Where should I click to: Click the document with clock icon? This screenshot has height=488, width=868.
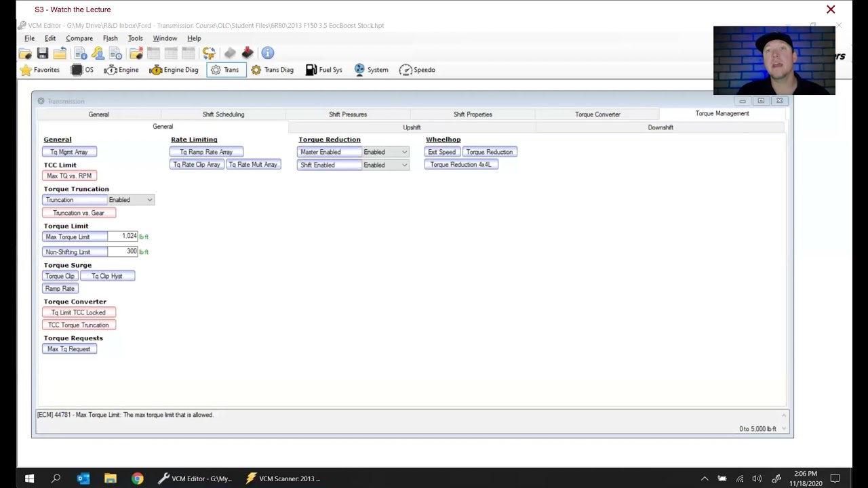click(115, 53)
